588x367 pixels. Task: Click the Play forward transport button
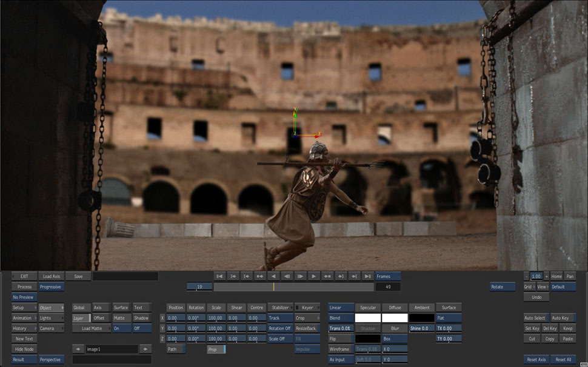click(x=314, y=276)
